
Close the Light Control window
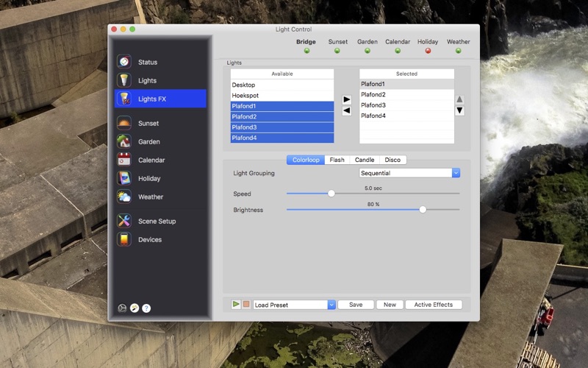click(x=114, y=29)
